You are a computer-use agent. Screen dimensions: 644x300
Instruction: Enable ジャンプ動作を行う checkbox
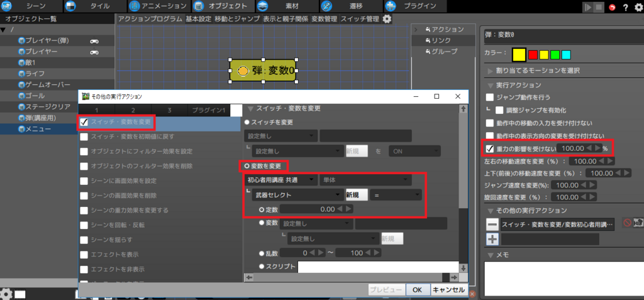[489, 97]
